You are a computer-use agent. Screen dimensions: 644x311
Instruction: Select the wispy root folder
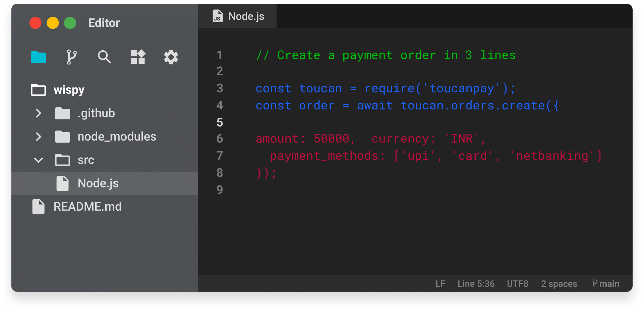pyautogui.click(x=69, y=90)
